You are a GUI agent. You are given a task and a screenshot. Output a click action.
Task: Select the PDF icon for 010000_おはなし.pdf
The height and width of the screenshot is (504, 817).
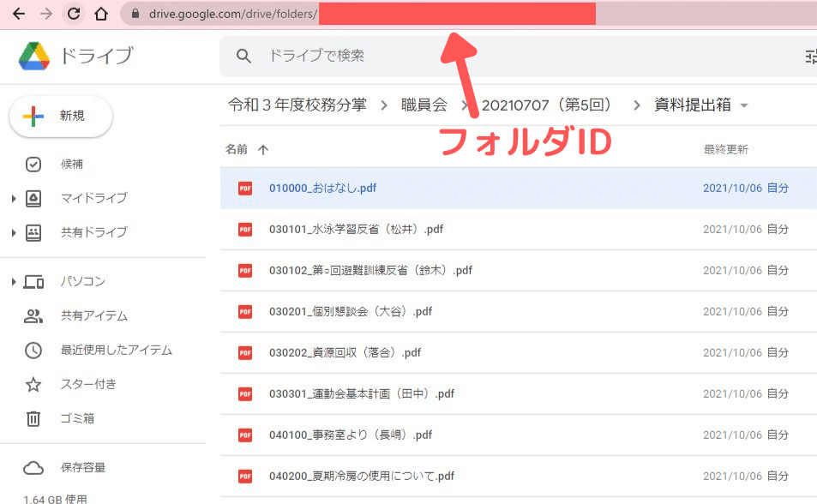pos(245,188)
